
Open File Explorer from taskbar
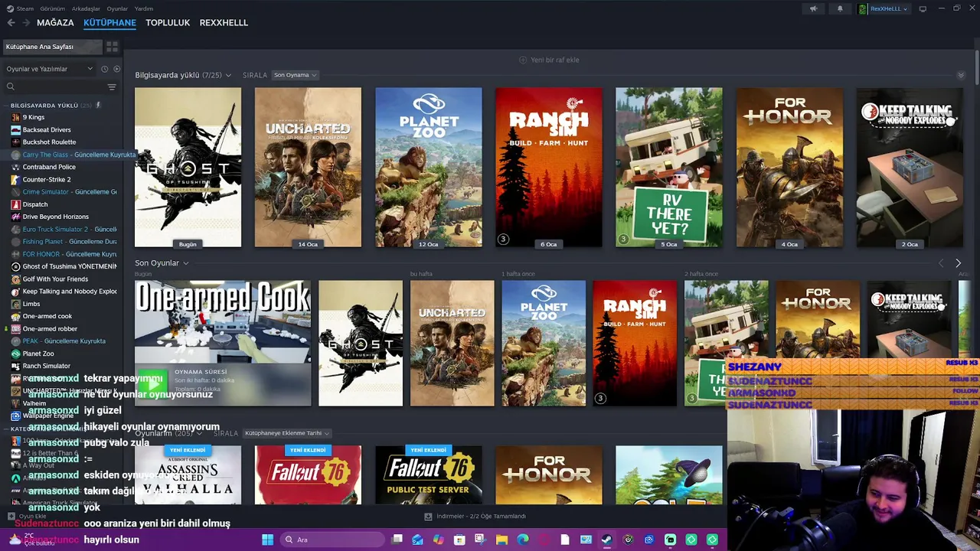coord(501,540)
